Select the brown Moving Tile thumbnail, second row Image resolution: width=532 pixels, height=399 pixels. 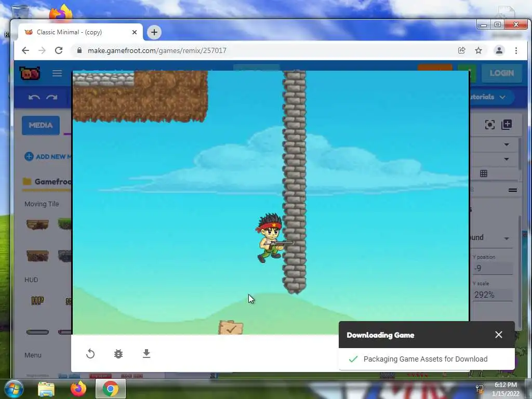37,256
